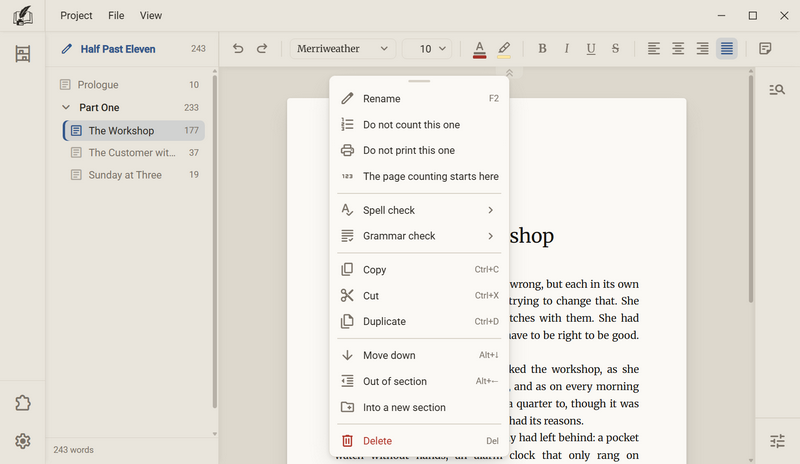The height and width of the screenshot is (464, 800).
Task: Open the plugins puzzle icon
Action: [x=22, y=403]
